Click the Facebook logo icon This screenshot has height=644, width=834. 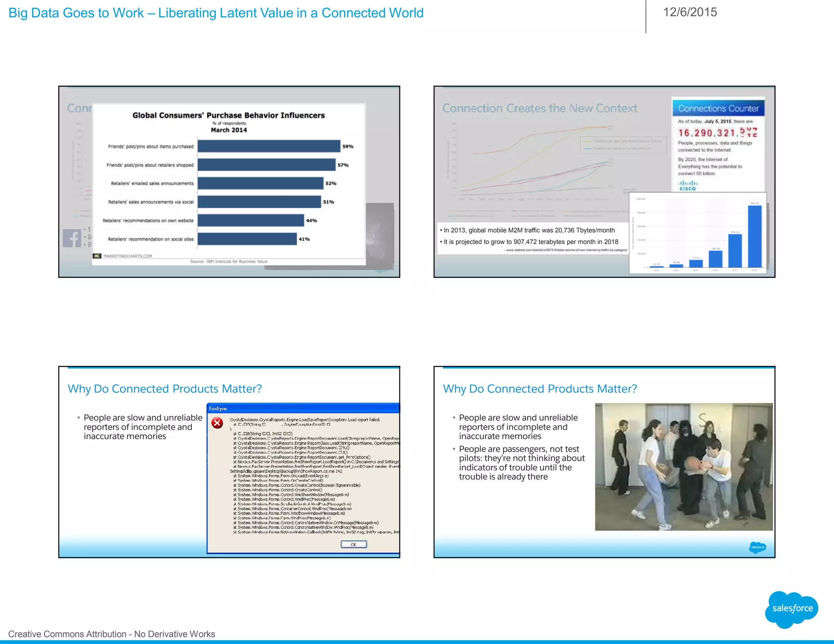[72, 238]
